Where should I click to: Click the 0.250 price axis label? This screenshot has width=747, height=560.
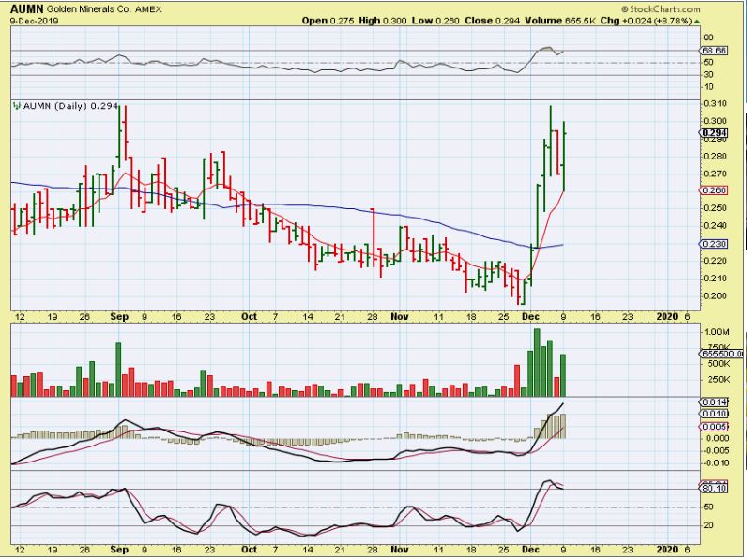[x=715, y=208]
